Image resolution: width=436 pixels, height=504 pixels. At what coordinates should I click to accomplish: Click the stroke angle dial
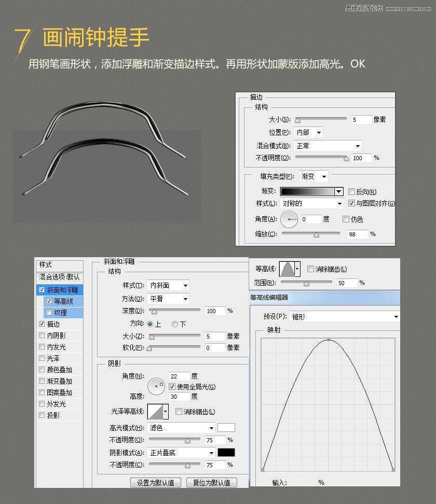point(289,219)
